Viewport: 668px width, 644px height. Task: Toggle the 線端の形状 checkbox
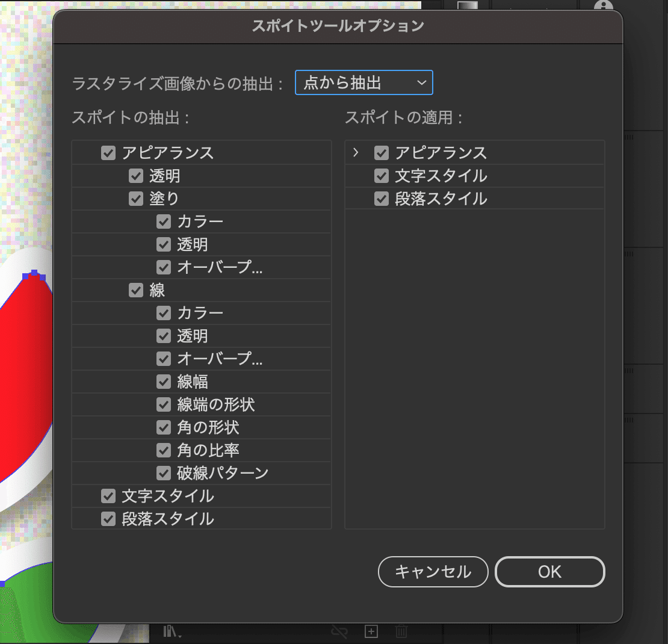164,404
